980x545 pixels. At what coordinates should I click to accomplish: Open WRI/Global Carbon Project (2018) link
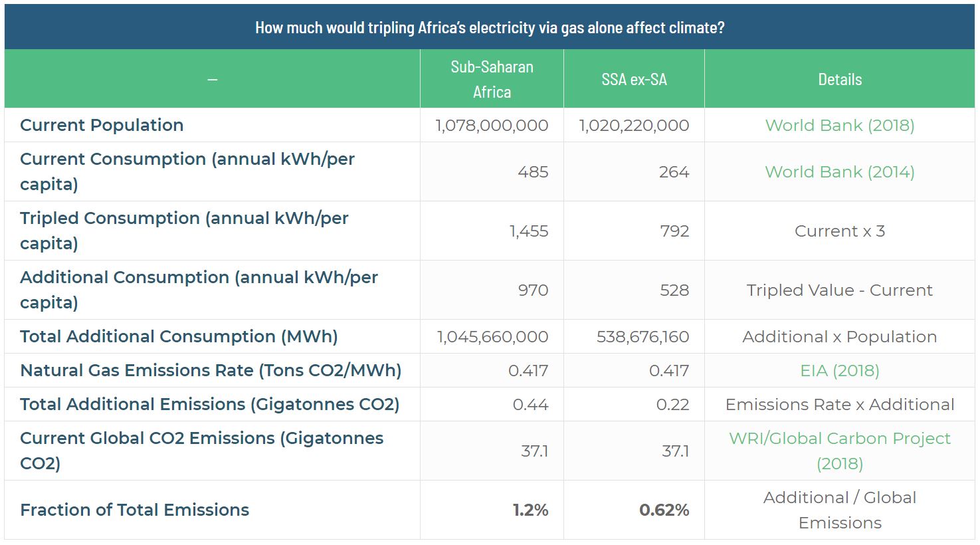839,451
